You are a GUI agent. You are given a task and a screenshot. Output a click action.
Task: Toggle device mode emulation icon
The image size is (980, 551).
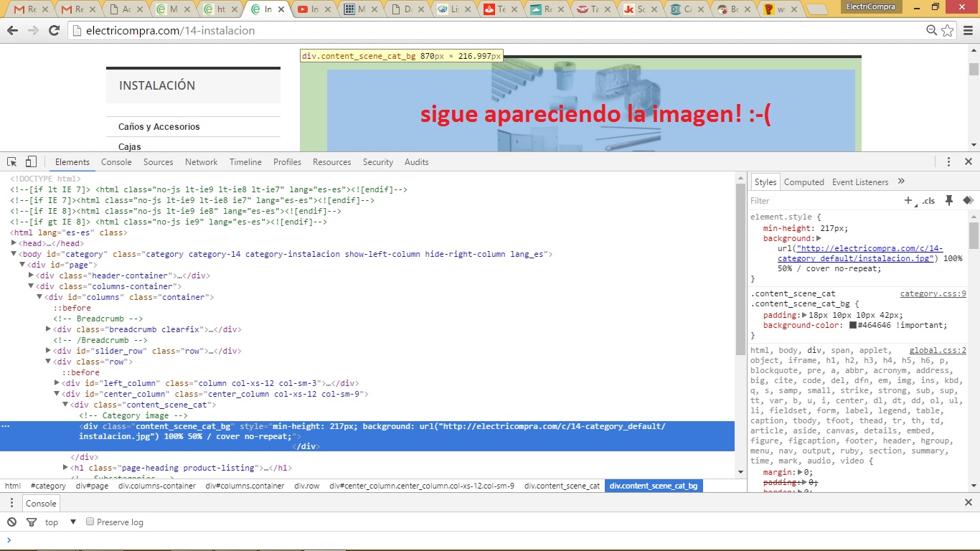tap(31, 162)
